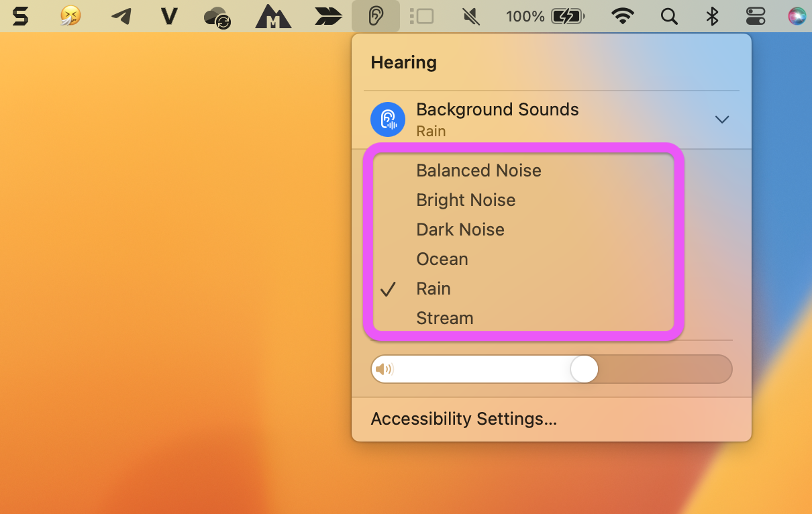The image size is (812, 514).
Task: Launch Siri from the menu bar
Action: (x=797, y=16)
